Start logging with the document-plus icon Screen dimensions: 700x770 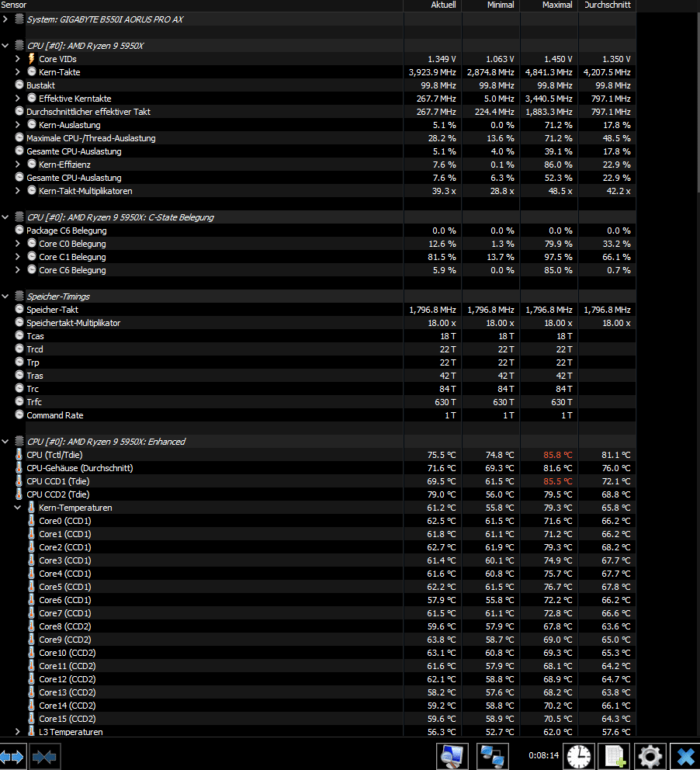tap(614, 756)
